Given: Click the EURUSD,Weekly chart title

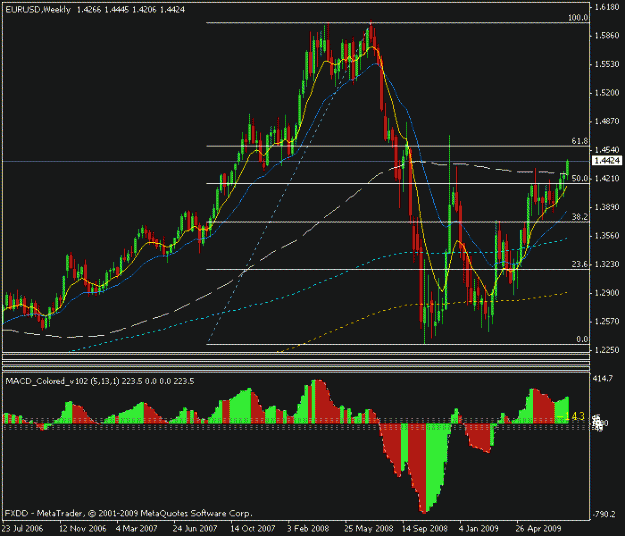Looking at the screenshot, I should click(x=38, y=10).
